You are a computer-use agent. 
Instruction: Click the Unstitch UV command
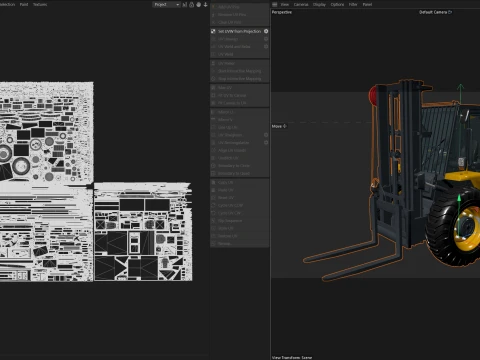point(240,158)
